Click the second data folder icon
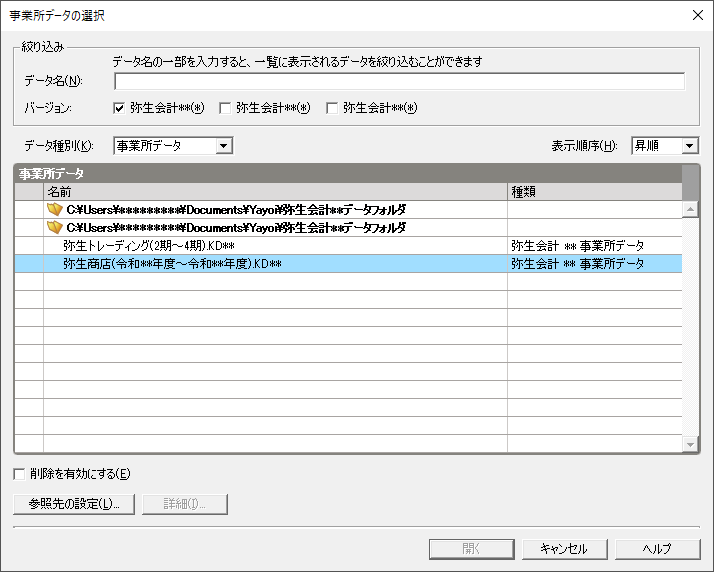This screenshot has width=714, height=572. click(55, 227)
